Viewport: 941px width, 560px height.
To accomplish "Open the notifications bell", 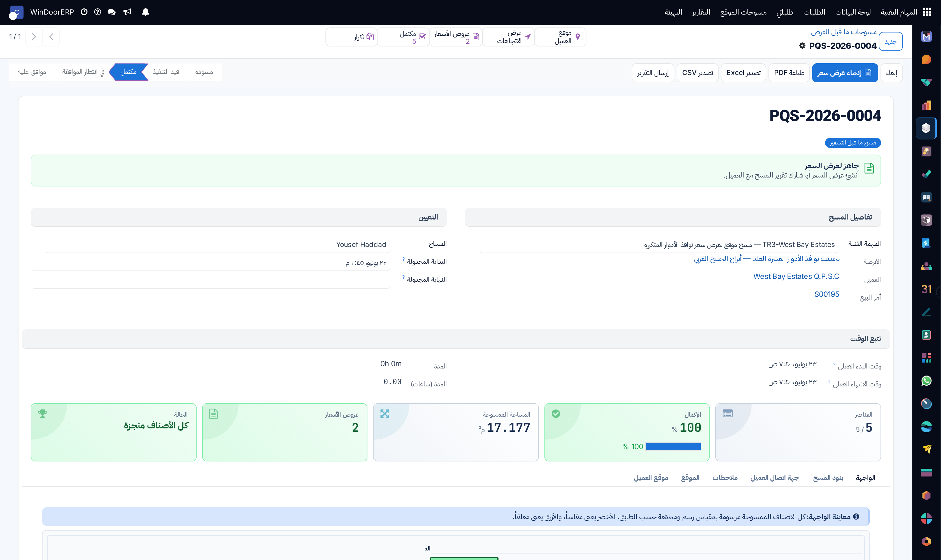I will coord(145,12).
